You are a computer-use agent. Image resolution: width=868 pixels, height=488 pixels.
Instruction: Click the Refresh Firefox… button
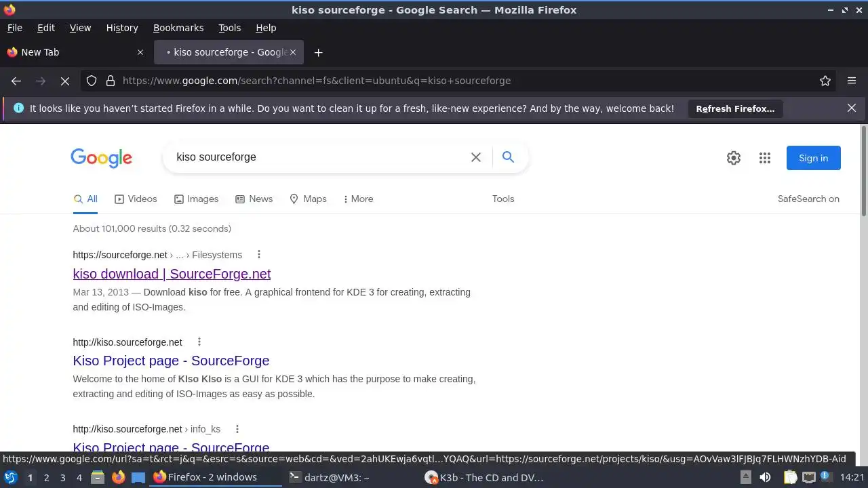(735, 108)
